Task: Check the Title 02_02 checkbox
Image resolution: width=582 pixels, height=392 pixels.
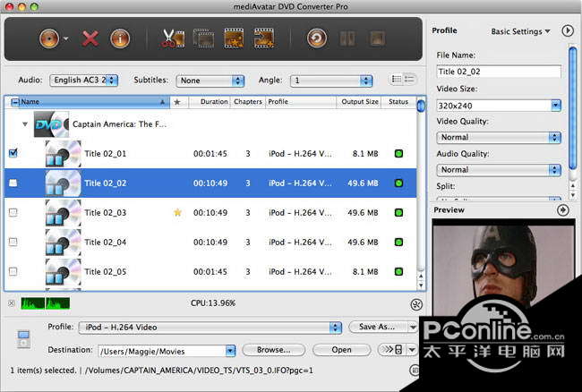Action: [13, 183]
